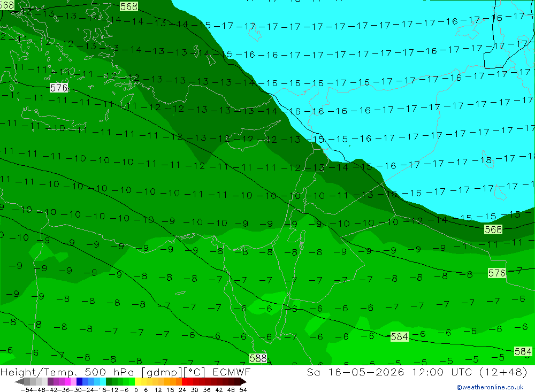Click the left arrow end of the color bar
This screenshot has height=392, width=535.
(x=19, y=381)
